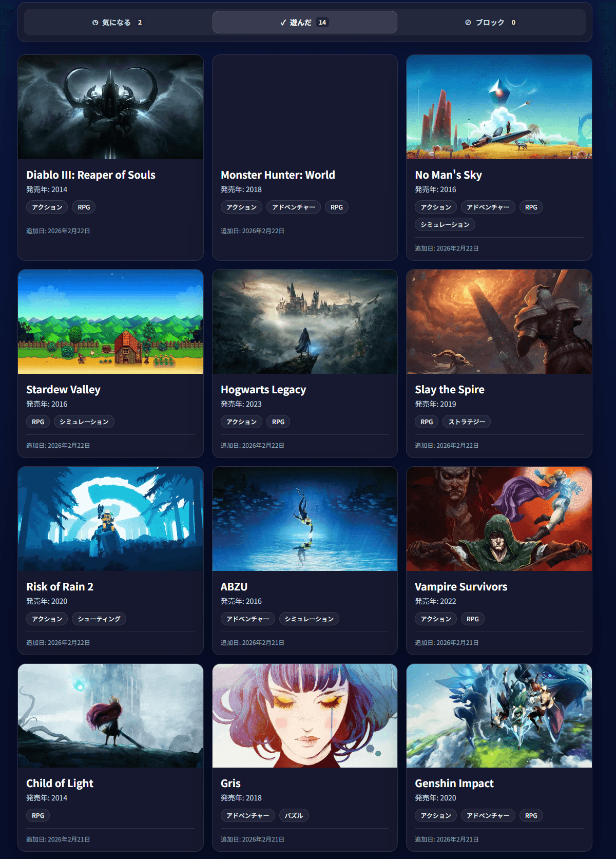Open the Vampire Survivors cover art

[499, 519]
